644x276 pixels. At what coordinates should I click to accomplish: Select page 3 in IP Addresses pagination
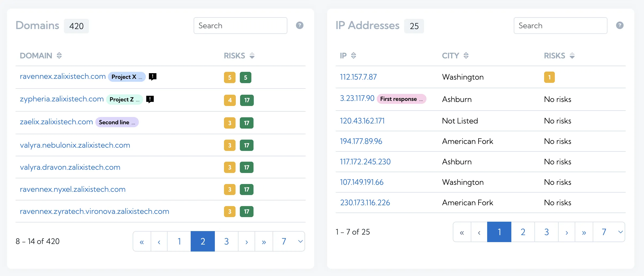[547, 232]
